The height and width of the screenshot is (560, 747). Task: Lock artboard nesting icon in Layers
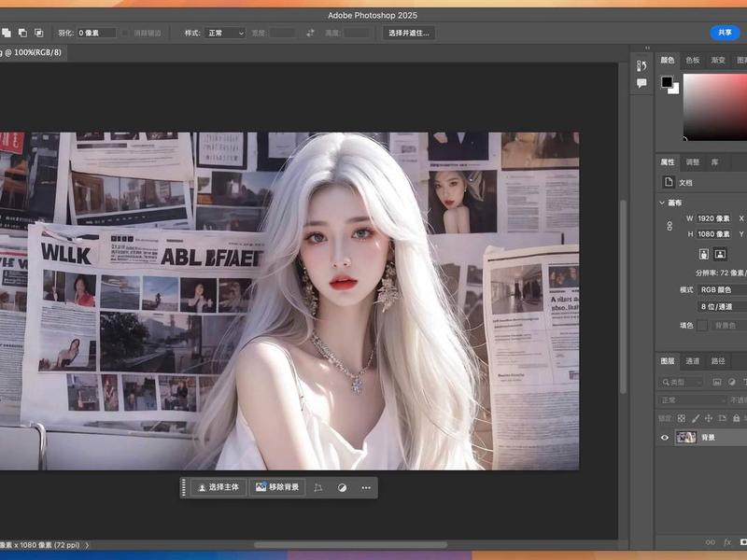tap(722, 418)
